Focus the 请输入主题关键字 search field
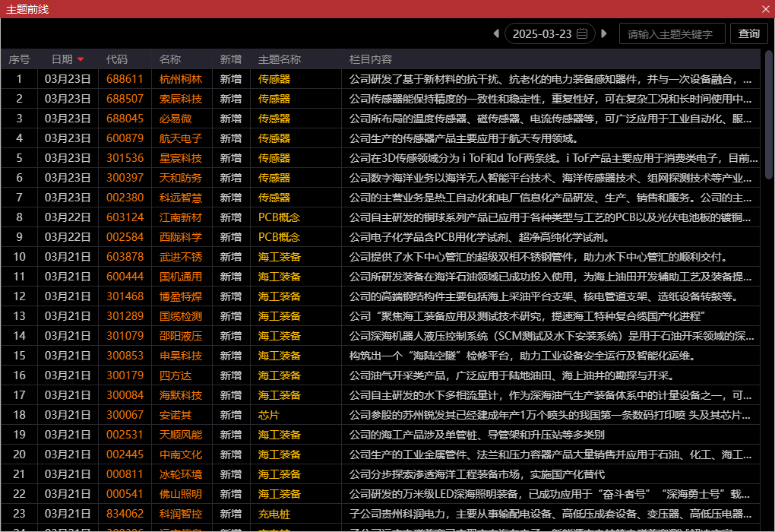This screenshot has height=532, width=775. coord(672,33)
